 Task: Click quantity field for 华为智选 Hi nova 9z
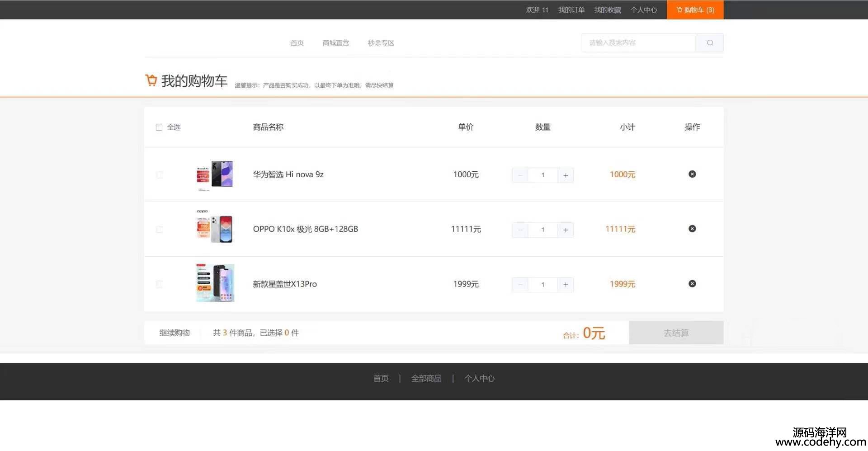(x=543, y=175)
